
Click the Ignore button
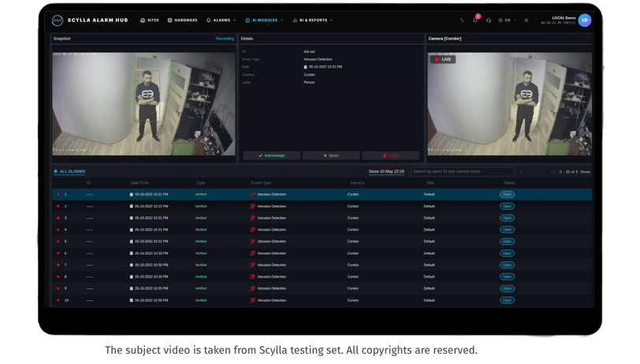click(x=331, y=155)
